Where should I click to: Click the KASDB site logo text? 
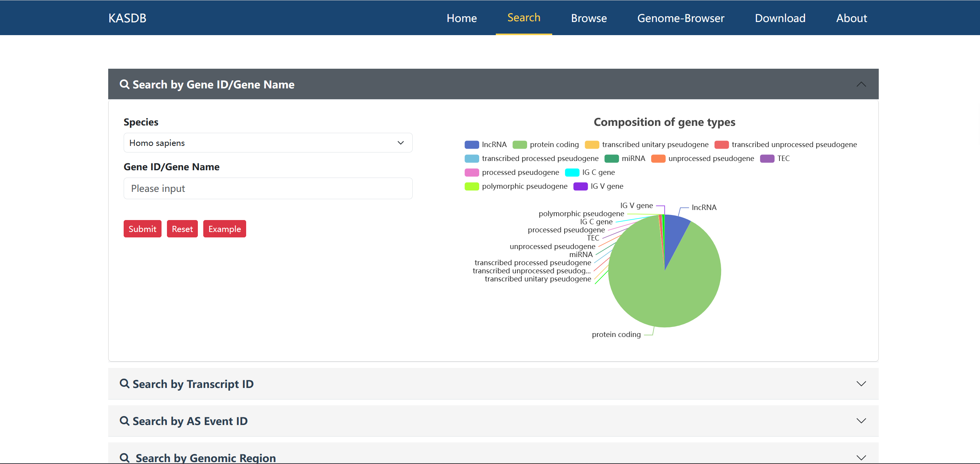[x=127, y=18]
